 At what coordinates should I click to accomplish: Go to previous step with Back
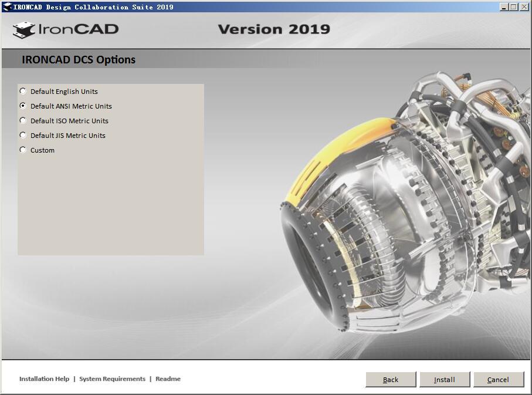pos(391,379)
